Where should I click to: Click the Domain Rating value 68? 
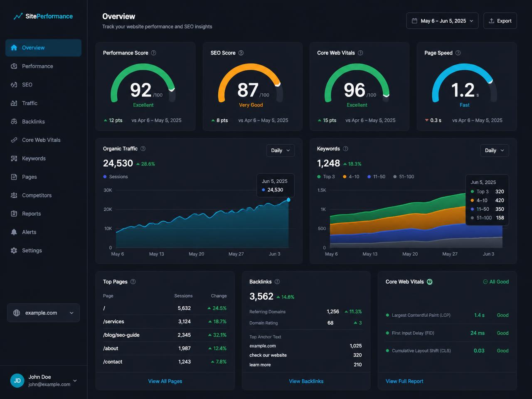tap(330, 323)
